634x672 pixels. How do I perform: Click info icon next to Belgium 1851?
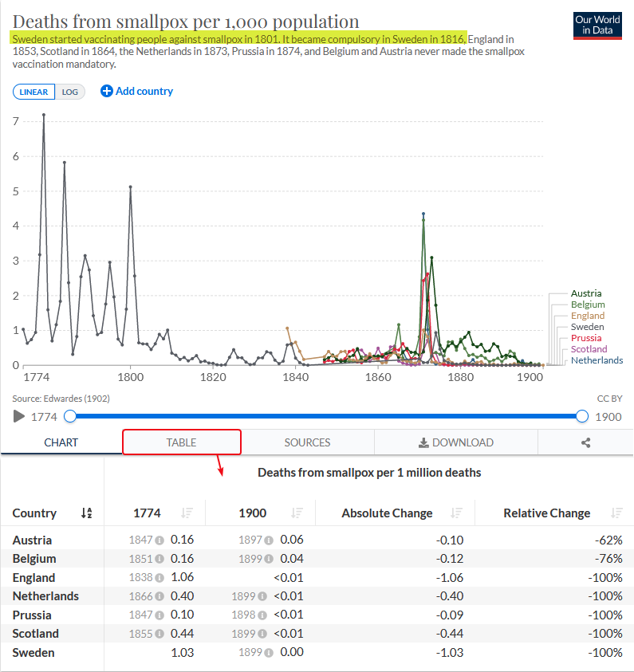tap(159, 559)
